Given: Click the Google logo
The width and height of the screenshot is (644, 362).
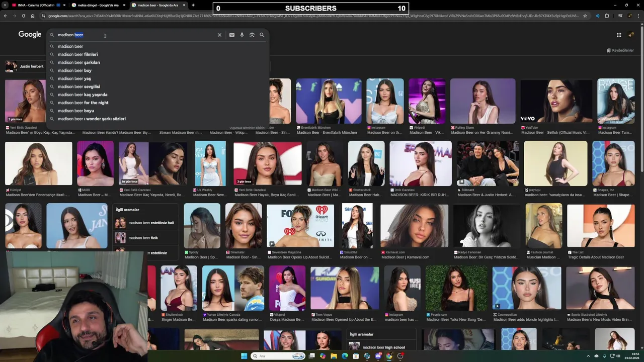Looking at the screenshot, I should [x=30, y=34].
